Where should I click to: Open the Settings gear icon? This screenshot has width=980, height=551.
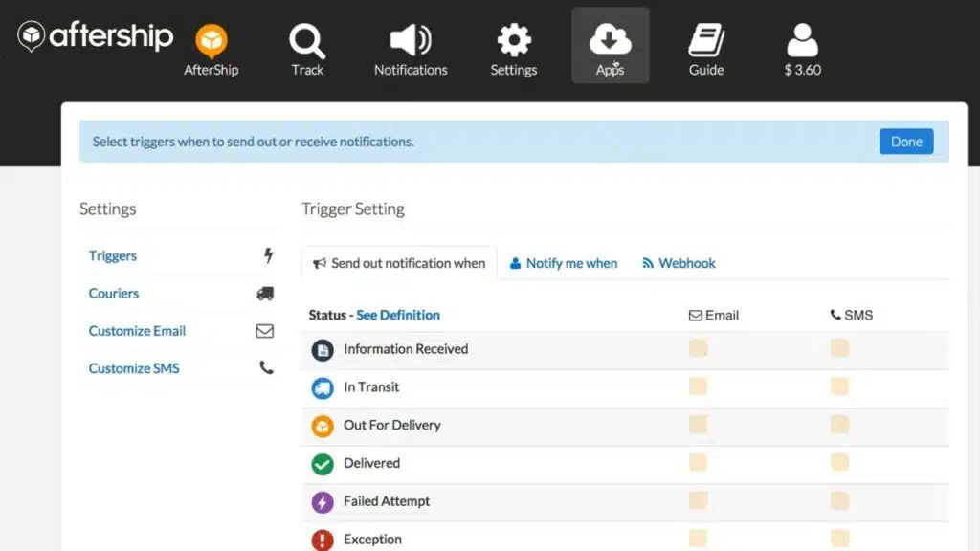point(514,41)
